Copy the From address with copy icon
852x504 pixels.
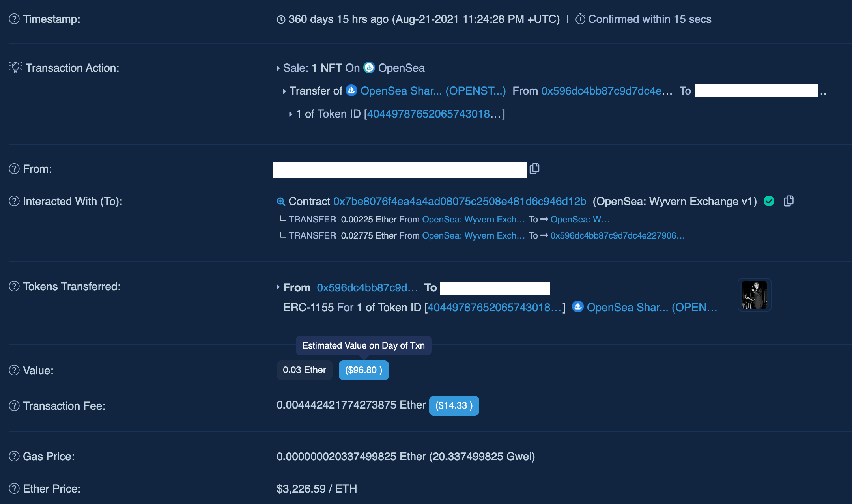pos(534,169)
